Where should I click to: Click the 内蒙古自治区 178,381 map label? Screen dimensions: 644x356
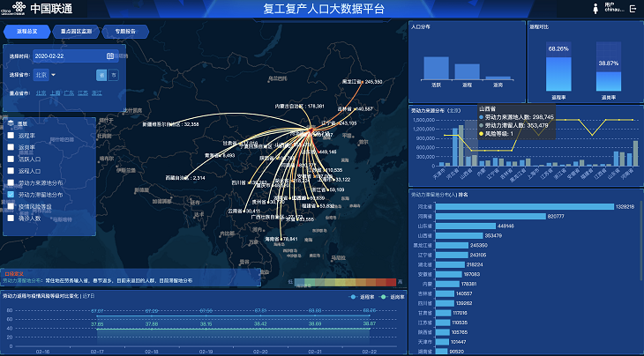click(300, 107)
